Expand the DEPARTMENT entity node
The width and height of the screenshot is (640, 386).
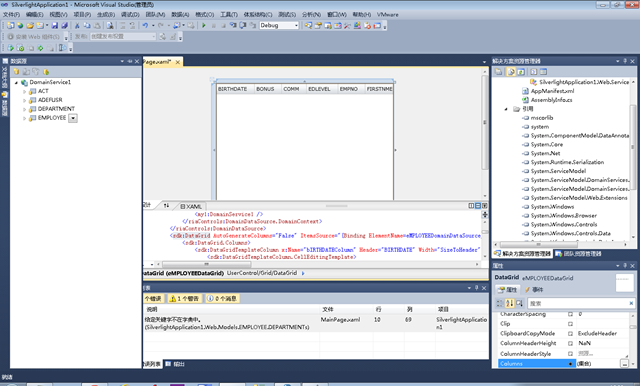24,109
